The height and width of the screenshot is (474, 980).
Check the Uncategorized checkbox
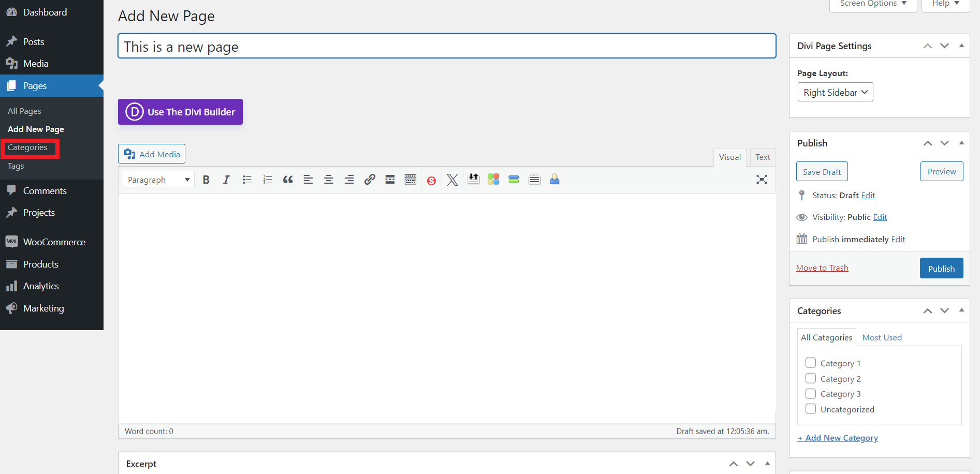point(811,409)
